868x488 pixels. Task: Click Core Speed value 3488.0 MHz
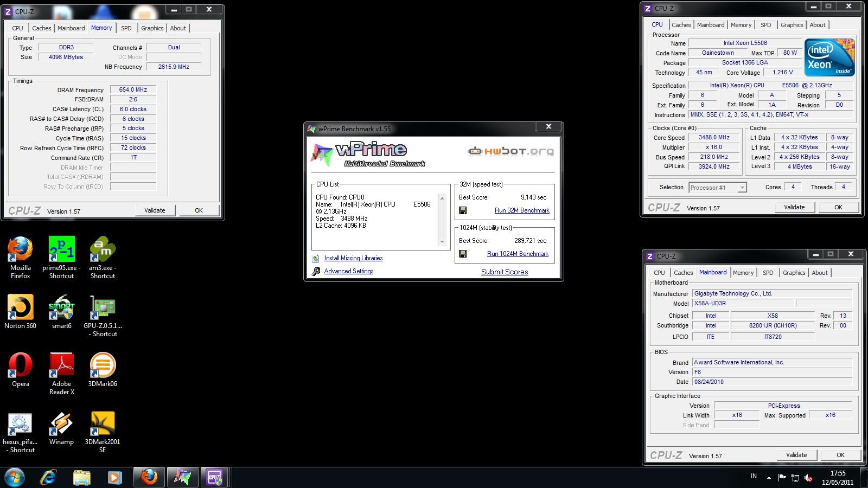pyautogui.click(x=714, y=138)
